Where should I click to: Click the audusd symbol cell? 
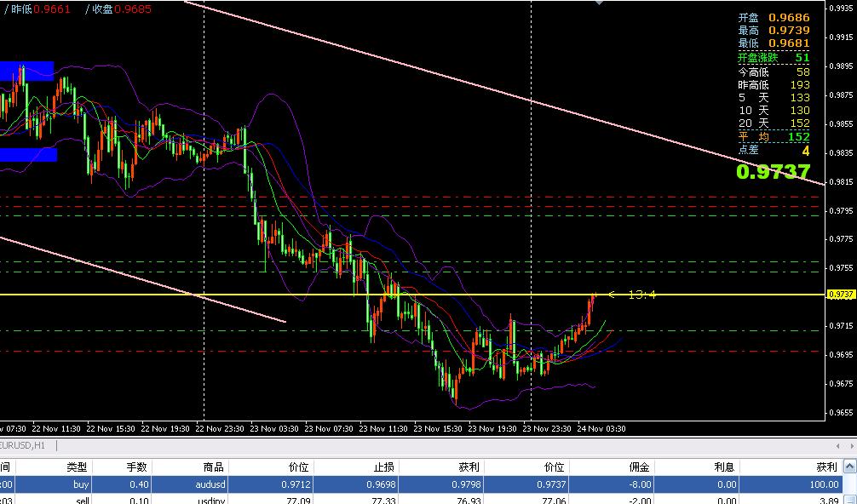[x=210, y=484]
